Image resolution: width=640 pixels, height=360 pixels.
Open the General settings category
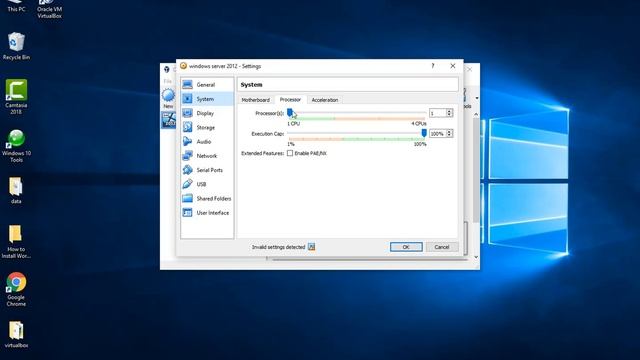coord(207,85)
